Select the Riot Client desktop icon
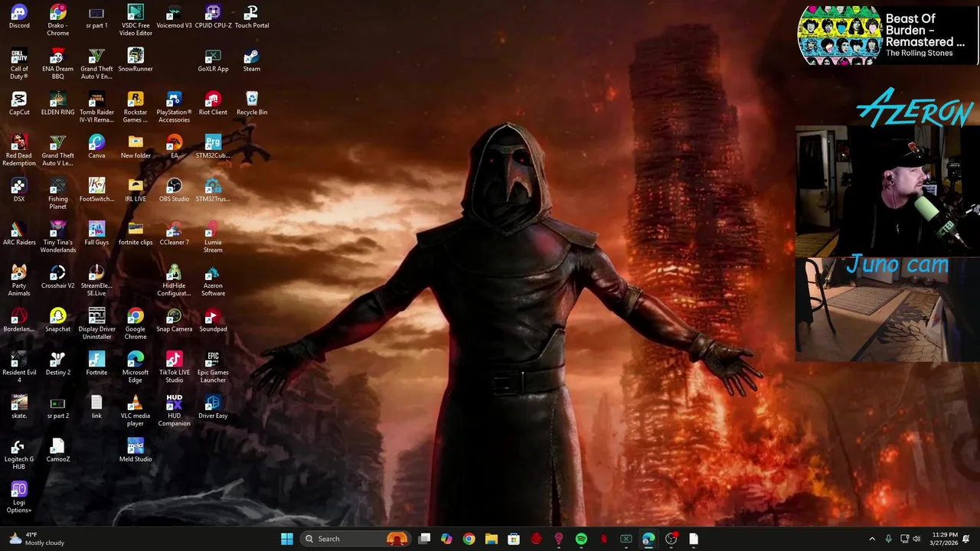Image resolution: width=980 pixels, height=551 pixels. click(x=213, y=104)
